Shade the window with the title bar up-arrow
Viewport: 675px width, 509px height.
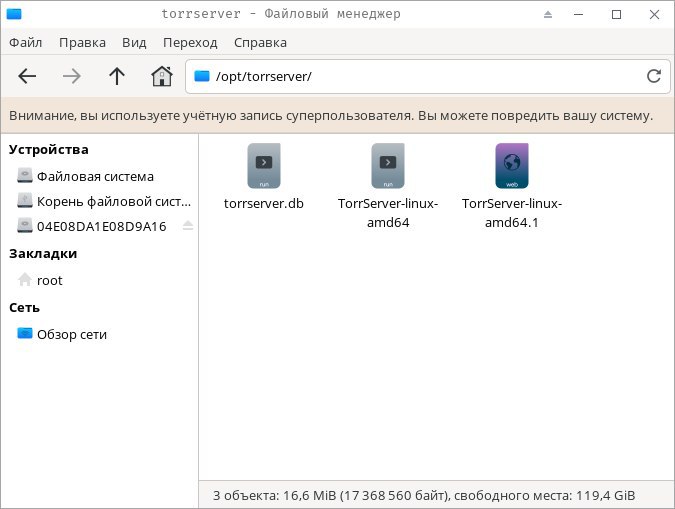point(548,14)
